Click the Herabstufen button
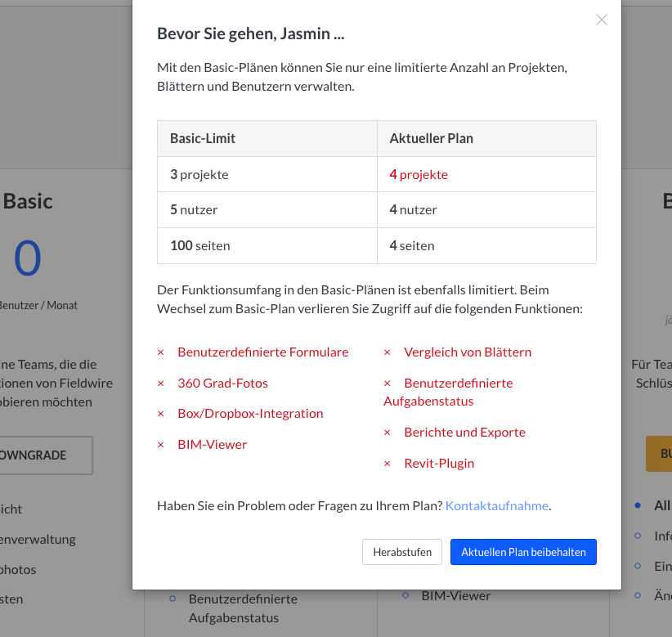672x637 pixels. point(402,552)
